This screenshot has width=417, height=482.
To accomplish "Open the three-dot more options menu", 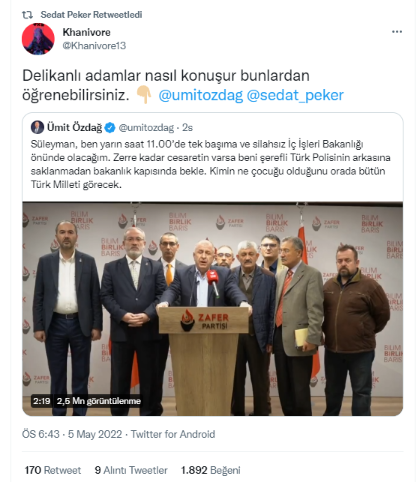I will point(396,32).
